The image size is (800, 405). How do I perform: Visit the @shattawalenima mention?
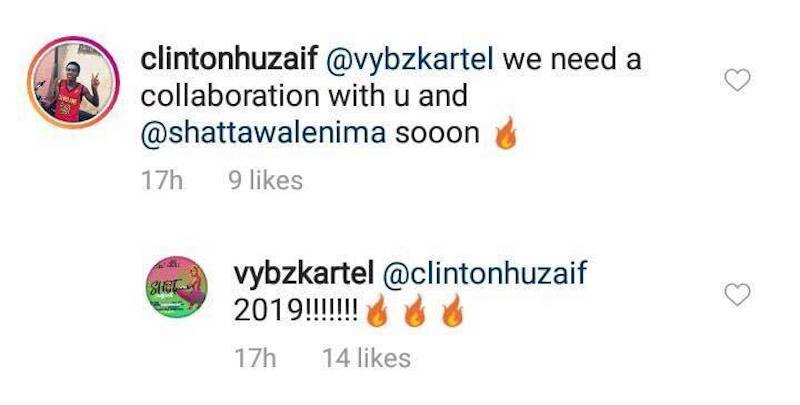coord(263,133)
